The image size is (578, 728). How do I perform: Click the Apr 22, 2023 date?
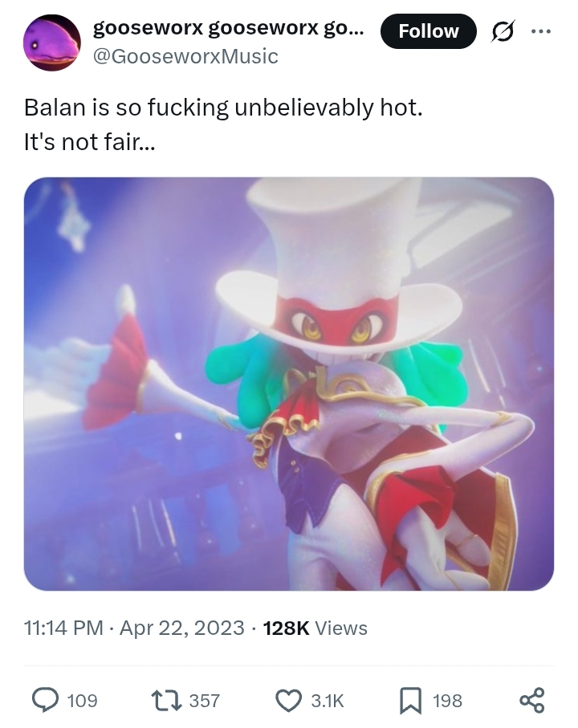coord(182,628)
